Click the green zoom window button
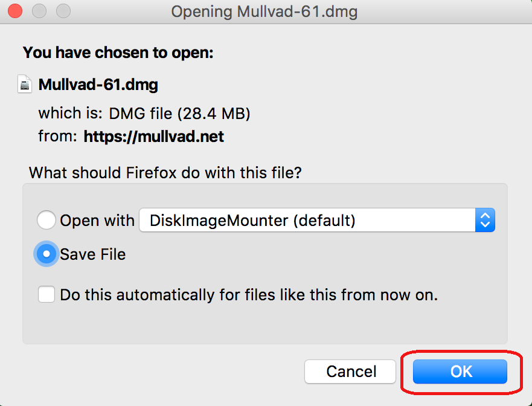This screenshot has height=406, width=532. (63, 11)
